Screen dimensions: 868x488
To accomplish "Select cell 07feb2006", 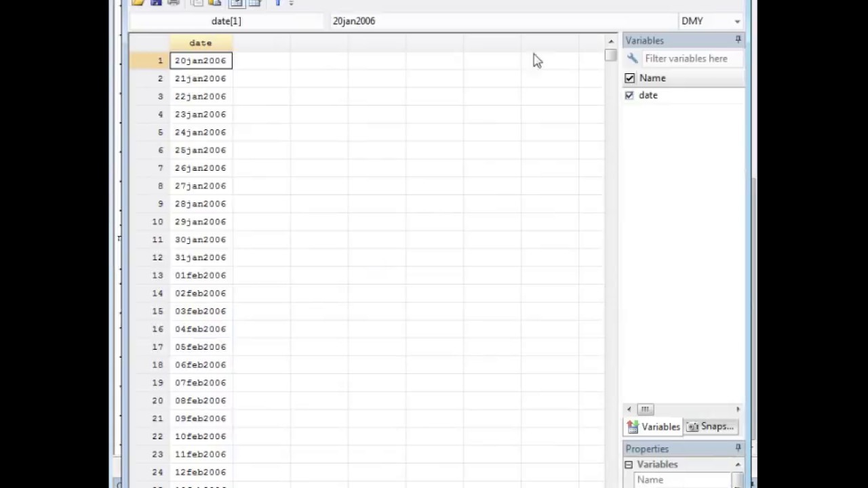I will point(201,383).
